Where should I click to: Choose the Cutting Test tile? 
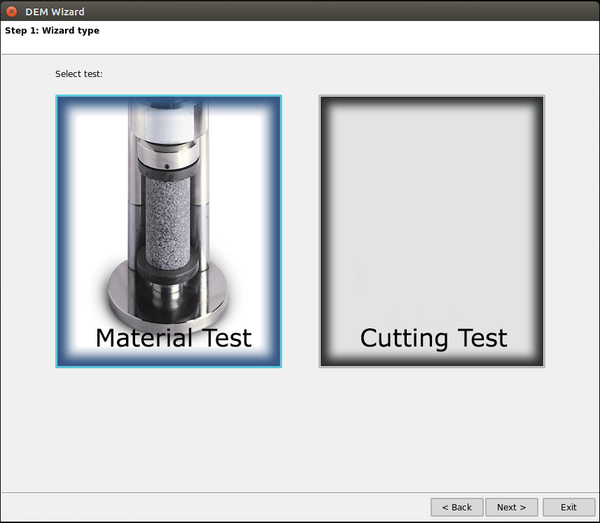coord(432,231)
